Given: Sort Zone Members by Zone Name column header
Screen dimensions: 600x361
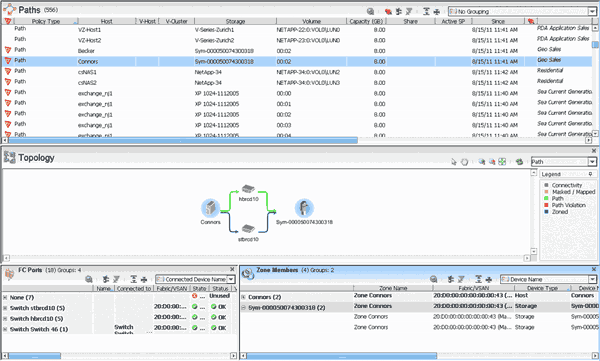Looking at the screenshot, I should 393,288.
